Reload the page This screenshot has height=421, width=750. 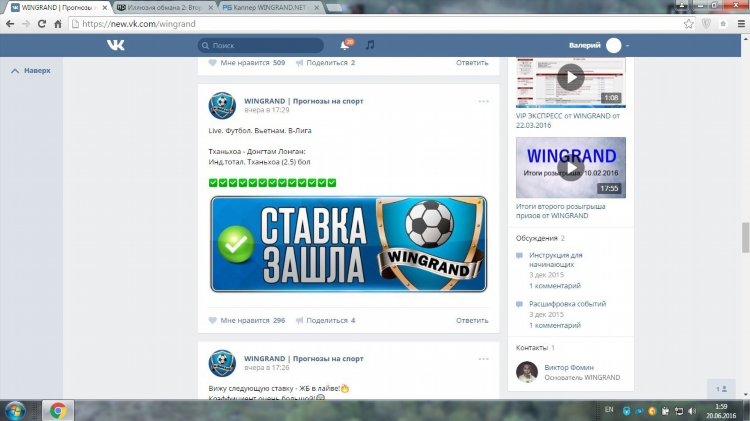pos(42,24)
